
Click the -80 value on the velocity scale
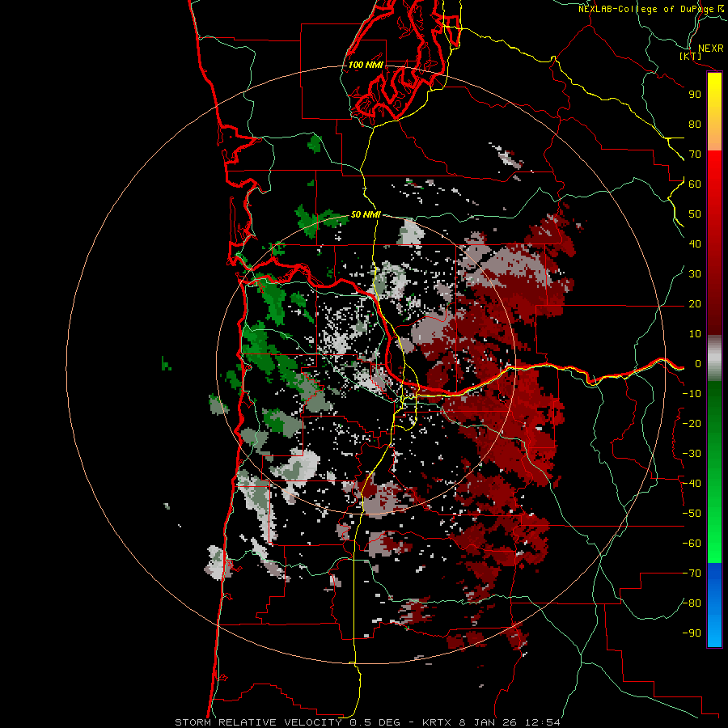(x=692, y=603)
